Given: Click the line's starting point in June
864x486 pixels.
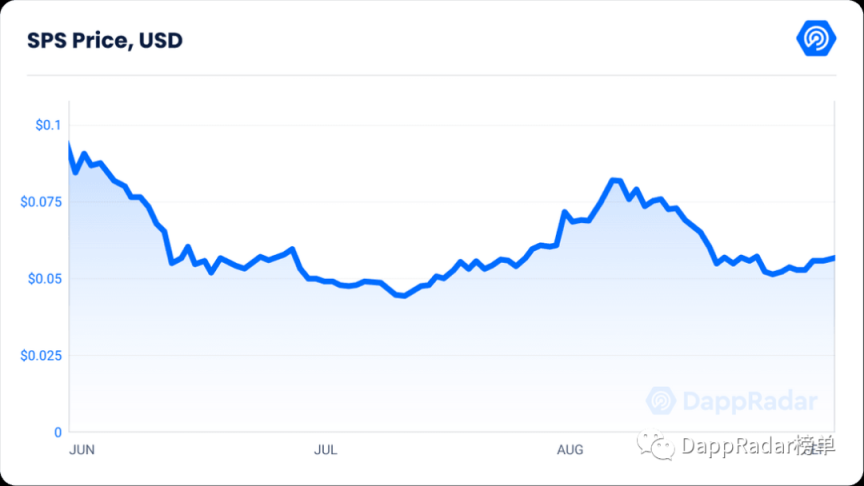Looking at the screenshot, I should [x=69, y=144].
